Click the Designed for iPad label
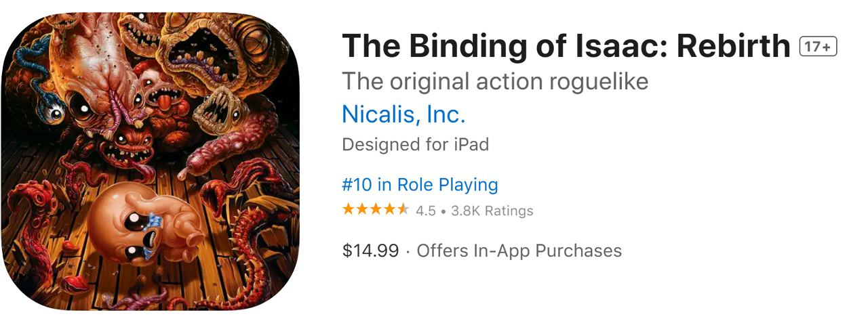This screenshot has width=868, height=323. pos(415,144)
